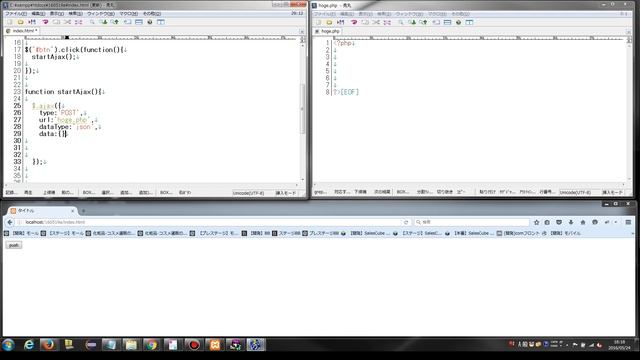This screenshot has height=360, width=640.
Task: Click last layout icon in index.html toolbar
Action: click(x=161, y=22)
